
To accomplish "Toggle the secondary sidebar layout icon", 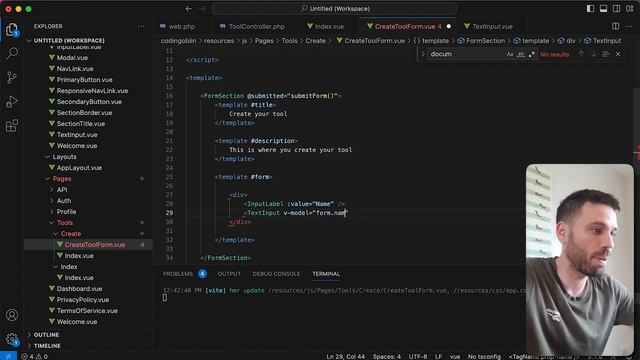I will click(x=616, y=9).
